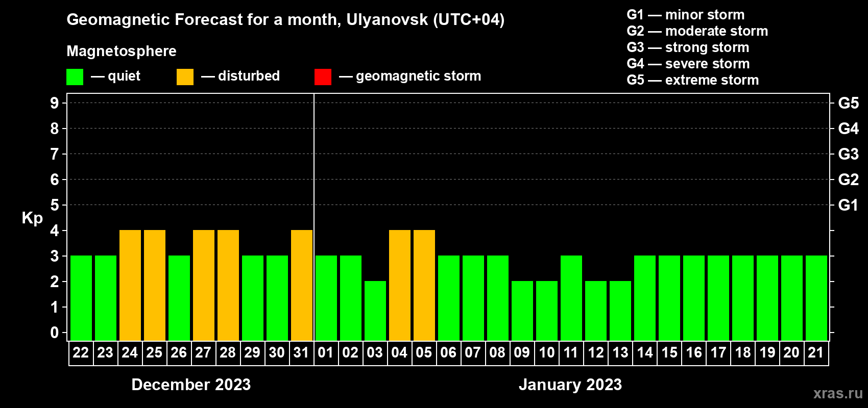This screenshot has height=408, width=868.
Task: Click the 'G3 — strong storm' legend text
Action: click(688, 47)
